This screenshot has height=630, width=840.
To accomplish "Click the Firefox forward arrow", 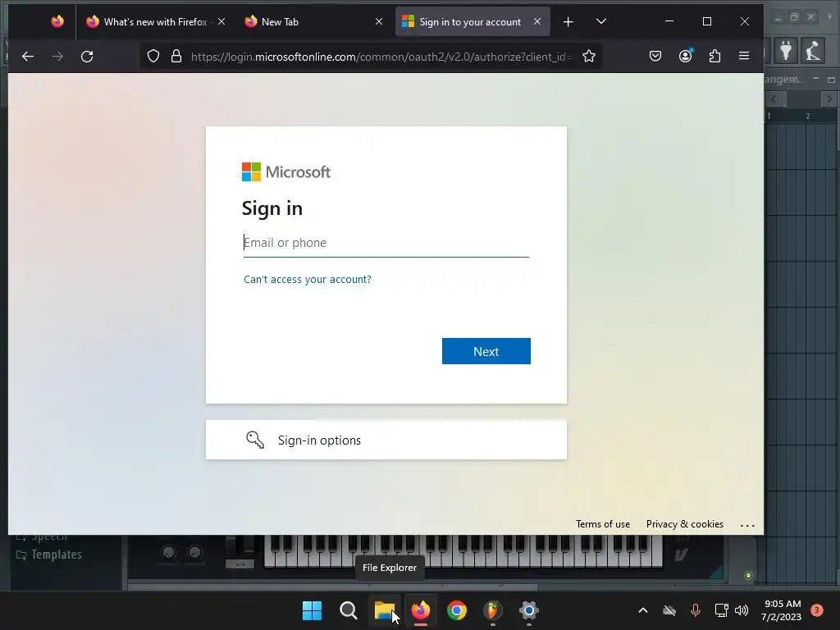I will (x=57, y=57).
